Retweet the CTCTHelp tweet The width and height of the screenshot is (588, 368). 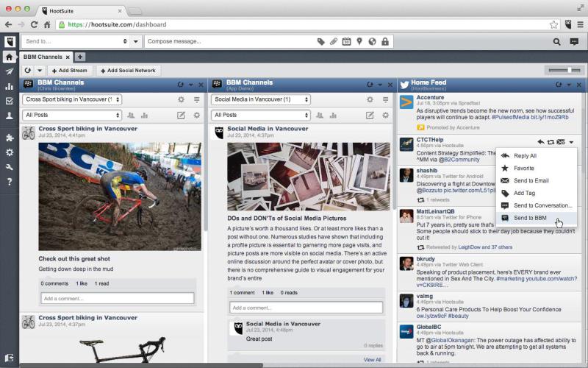pos(551,141)
